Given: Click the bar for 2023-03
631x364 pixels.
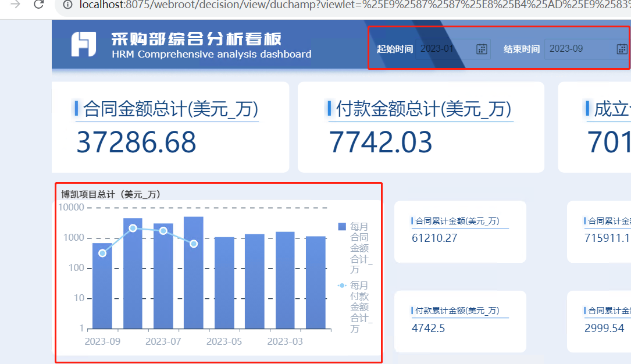Looking at the screenshot, I should pyautogui.click(x=285, y=280).
